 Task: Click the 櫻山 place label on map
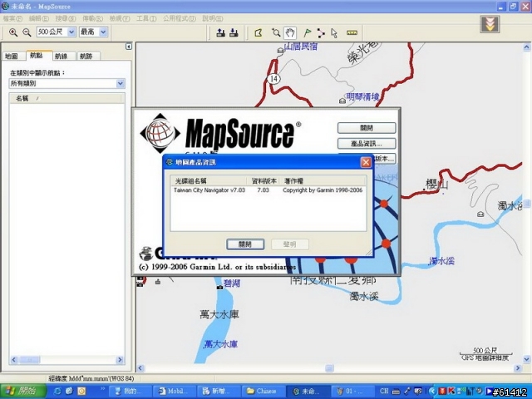(437, 185)
